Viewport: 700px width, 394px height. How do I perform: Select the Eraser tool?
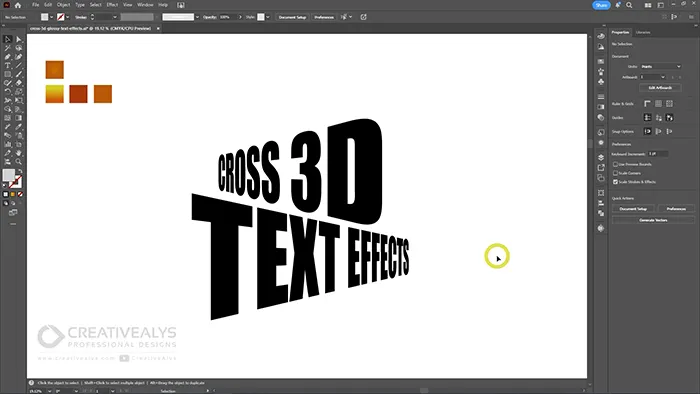(x=19, y=83)
